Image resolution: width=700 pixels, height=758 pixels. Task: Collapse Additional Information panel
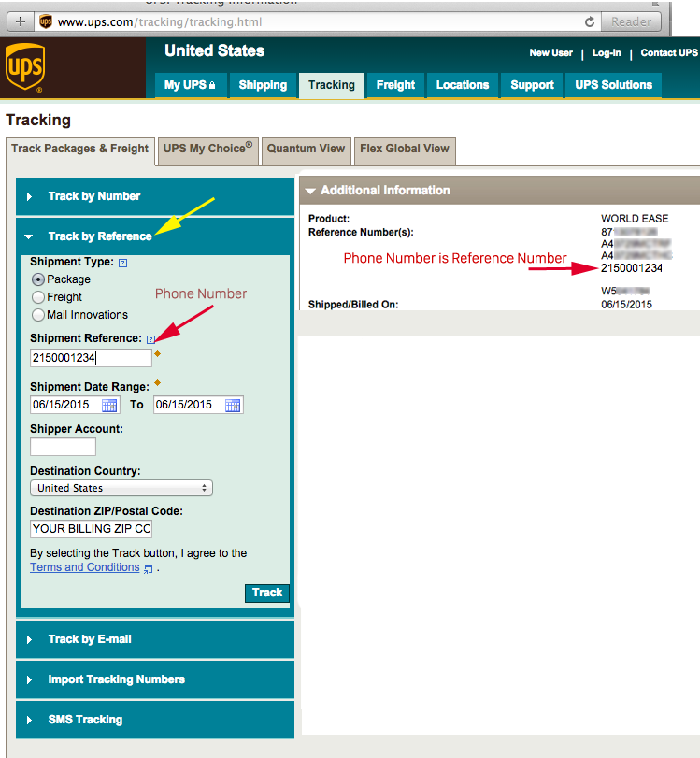[310, 191]
